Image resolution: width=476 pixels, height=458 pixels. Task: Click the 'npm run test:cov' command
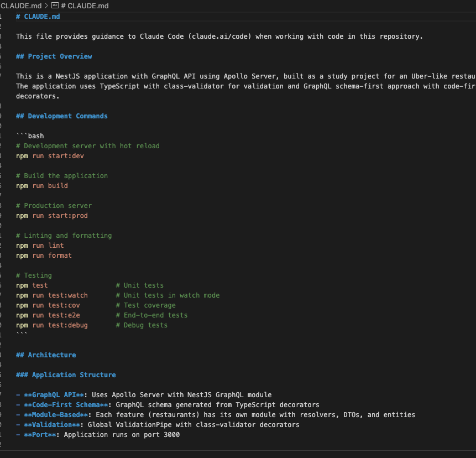pos(48,305)
